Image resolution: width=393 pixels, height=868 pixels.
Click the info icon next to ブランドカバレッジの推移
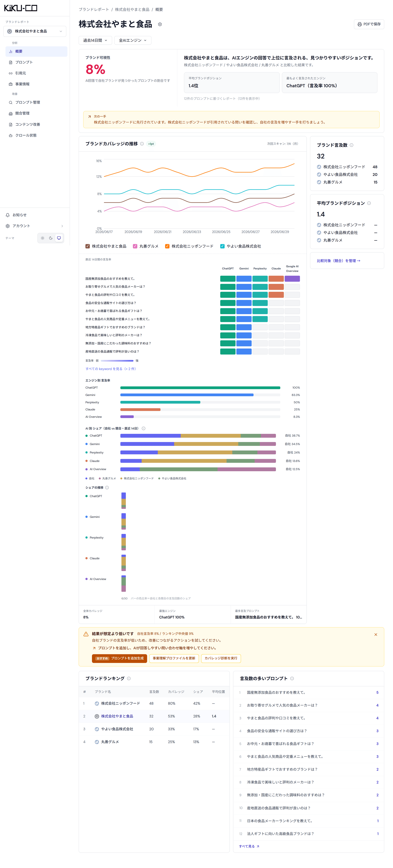click(142, 144)
